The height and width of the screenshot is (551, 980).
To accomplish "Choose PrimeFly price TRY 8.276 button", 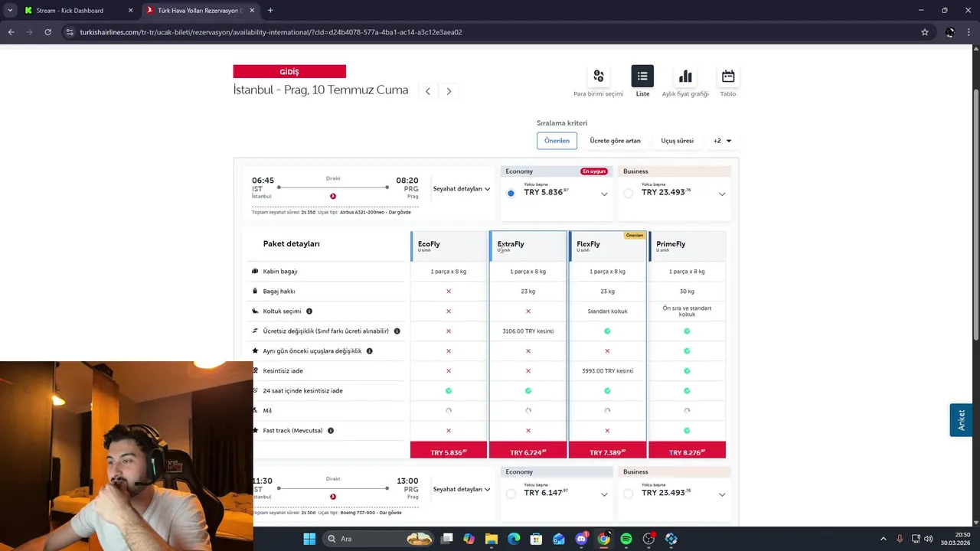I will point(687,450).
